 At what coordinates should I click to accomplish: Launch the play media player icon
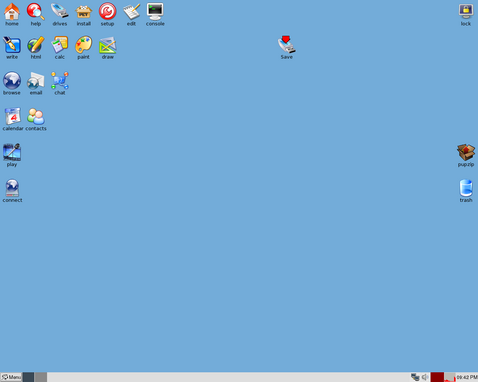[x=12, y=152]
